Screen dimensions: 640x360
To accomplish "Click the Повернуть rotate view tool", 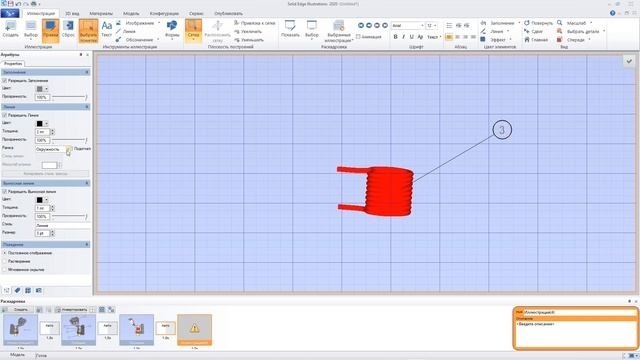I will pos(538,23).
